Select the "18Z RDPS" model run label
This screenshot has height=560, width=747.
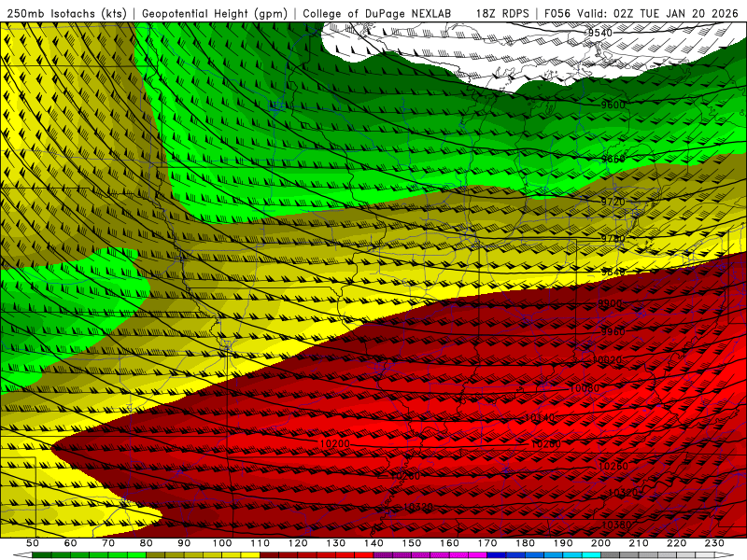click(502, 13)
